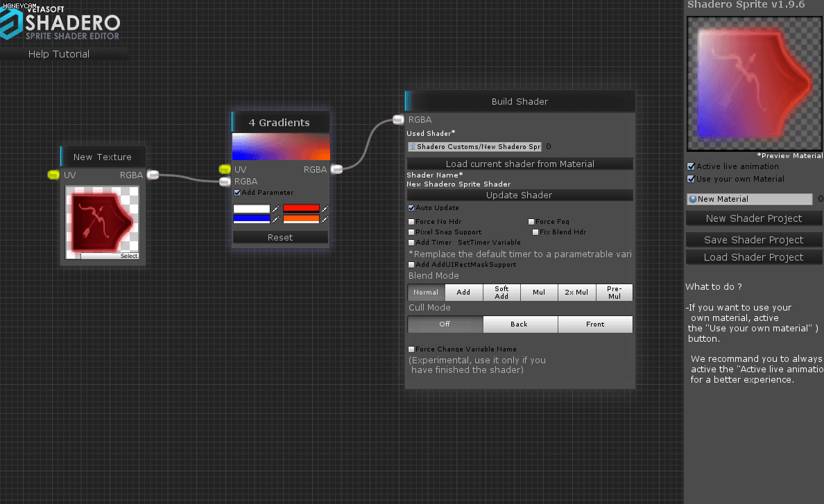Select the 2x Mul blend mode
The image size is (824, 504).
pyautogui.click(x=576, y=293)
